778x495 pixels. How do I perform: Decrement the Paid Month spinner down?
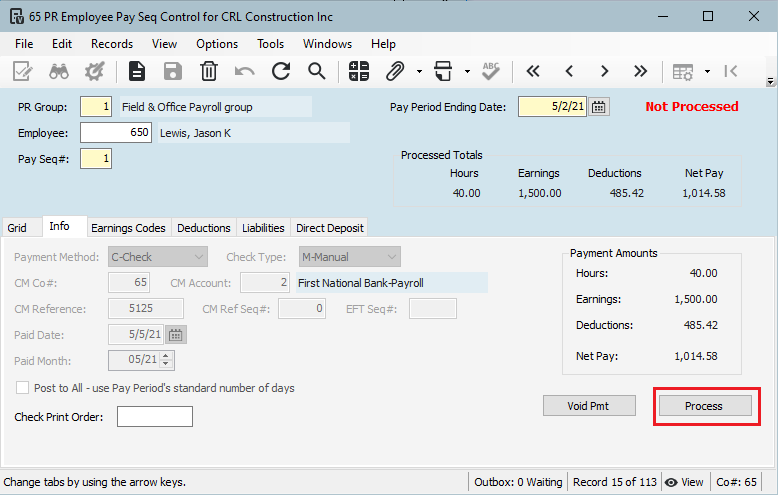point(166,365)
